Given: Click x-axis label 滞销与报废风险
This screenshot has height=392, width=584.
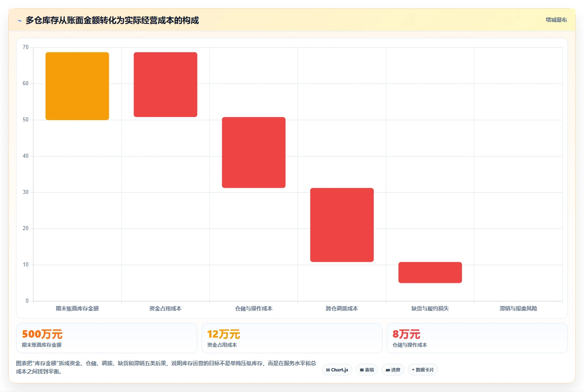Looking at the screenshot, I should 518,308.
